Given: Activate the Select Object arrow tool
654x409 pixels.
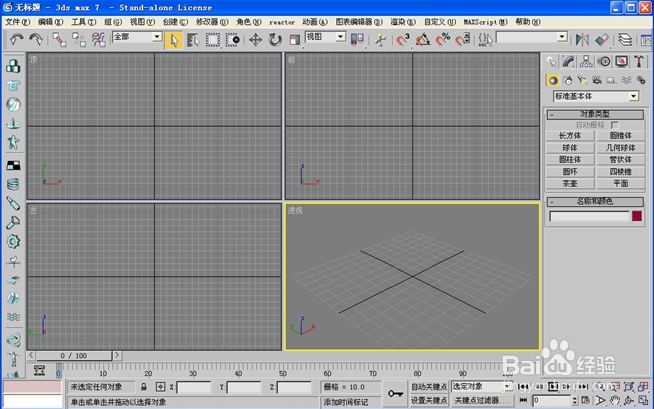Looking at the screenshot, I should tap(174, 40).
